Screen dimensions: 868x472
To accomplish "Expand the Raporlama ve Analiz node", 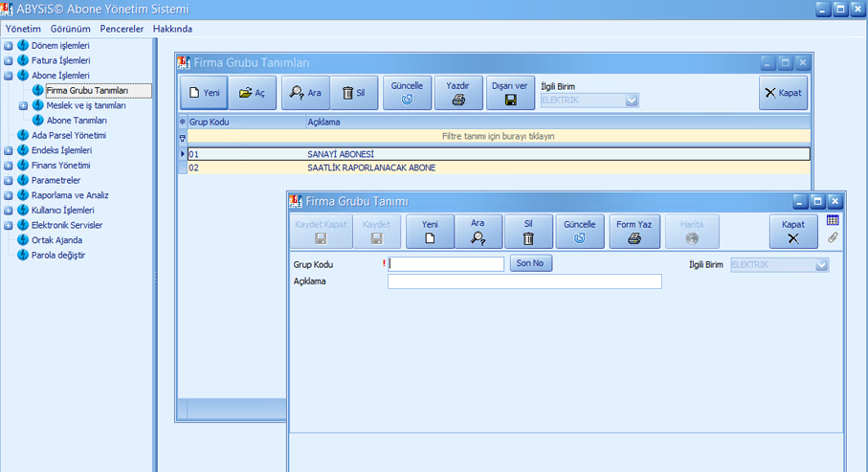I will click(x=9, y=195).
